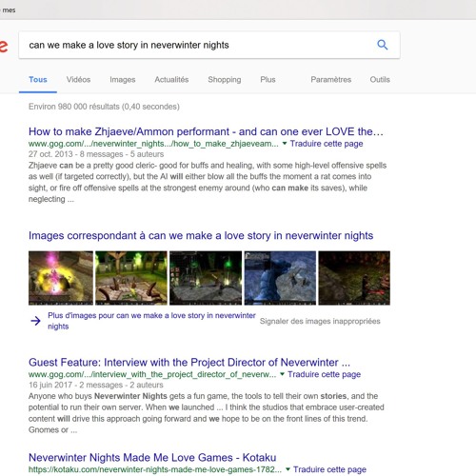Open the Plus menu
This screenshot has height=476, width=476.
268,79
